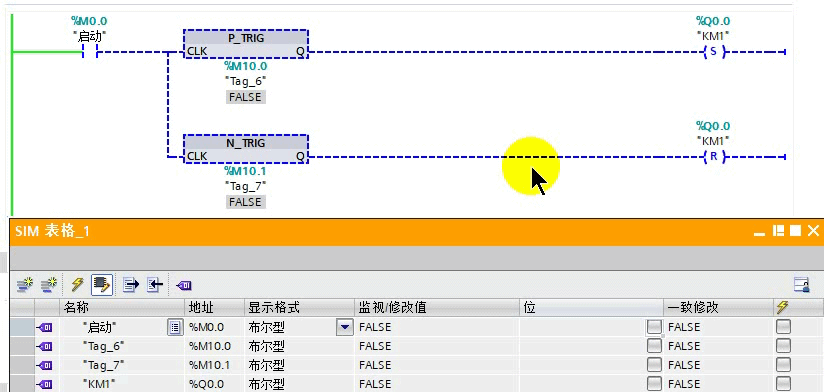Click the 名称 column header
The image size is (824, 392).
coord(121,307)
